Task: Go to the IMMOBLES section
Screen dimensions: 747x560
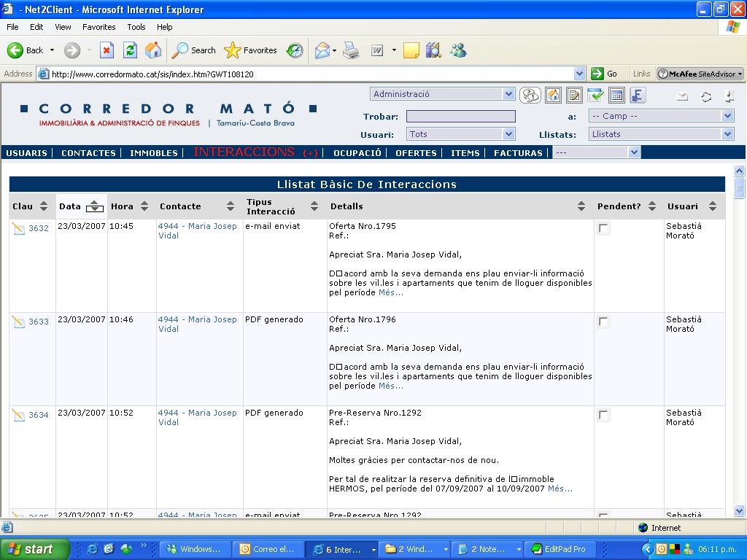Action: coord(153,153)
